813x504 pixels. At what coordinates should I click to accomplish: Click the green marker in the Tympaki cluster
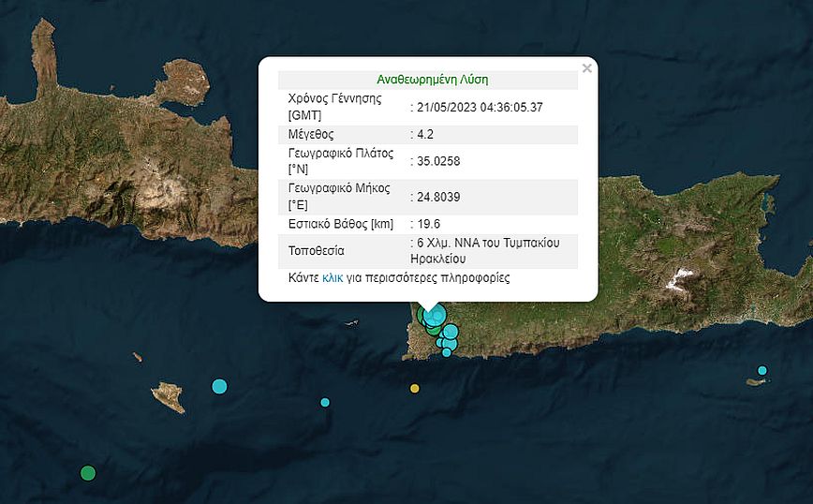click(433, 329)
